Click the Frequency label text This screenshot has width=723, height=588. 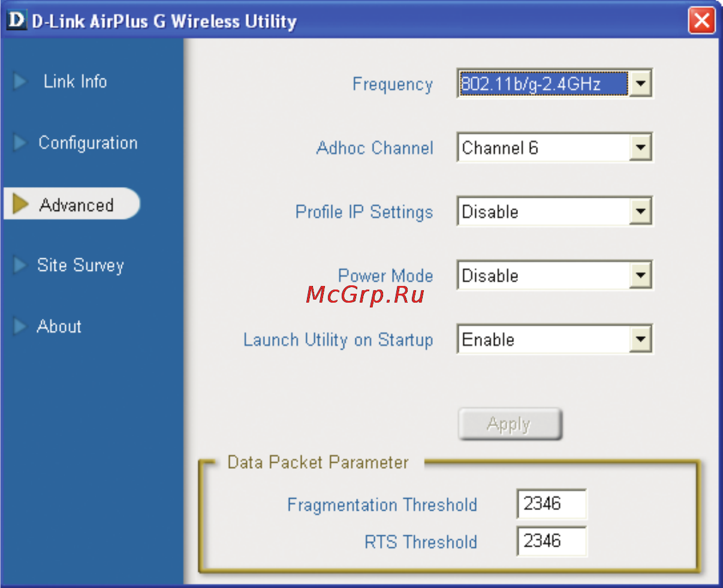(393, 85)
